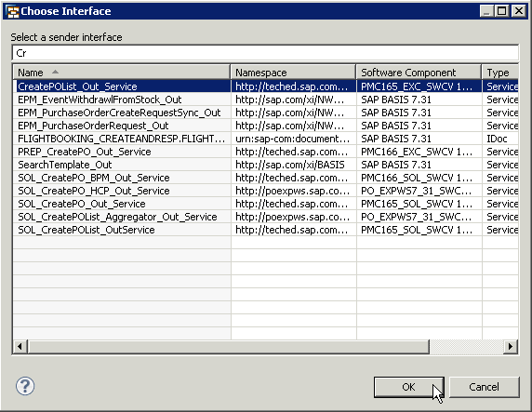This screenshot has width=532, height=412.
Task: Click the left scroll arrow
Action: [20, 347]
